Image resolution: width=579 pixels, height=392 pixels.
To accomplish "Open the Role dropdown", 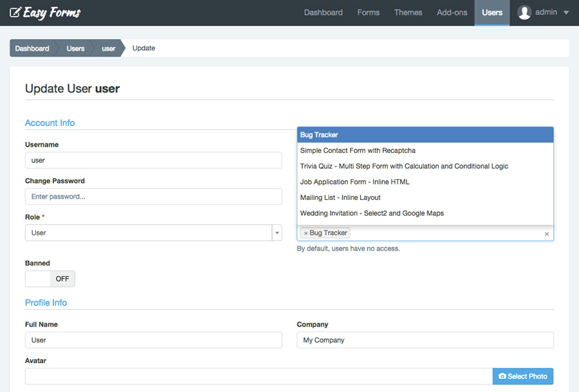I will coord(277,233).
